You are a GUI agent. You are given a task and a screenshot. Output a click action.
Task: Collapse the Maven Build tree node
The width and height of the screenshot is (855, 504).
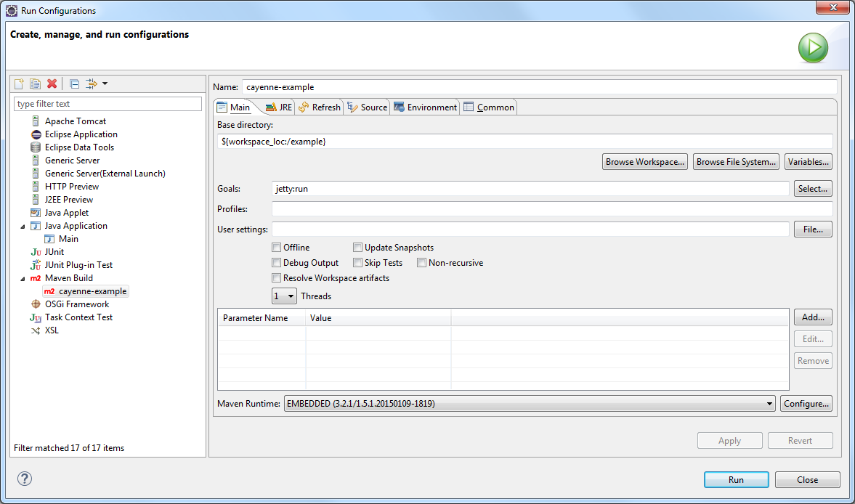click(23, 278)
